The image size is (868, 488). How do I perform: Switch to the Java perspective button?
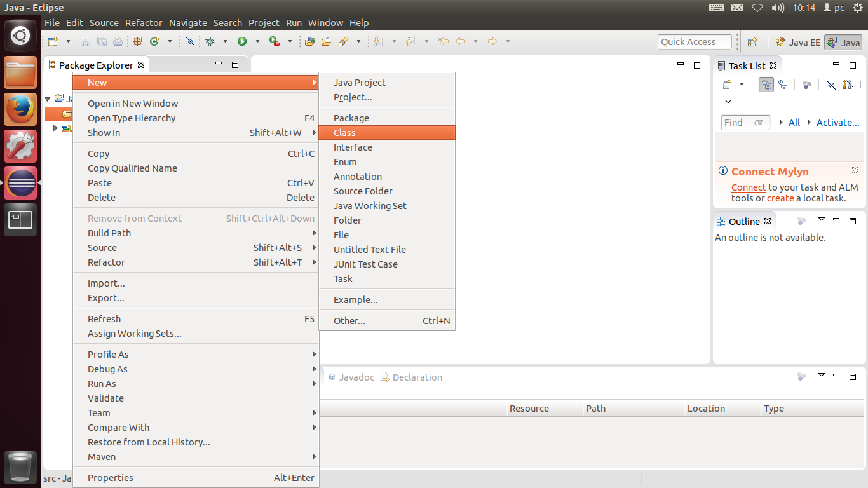tap(843, 43)
